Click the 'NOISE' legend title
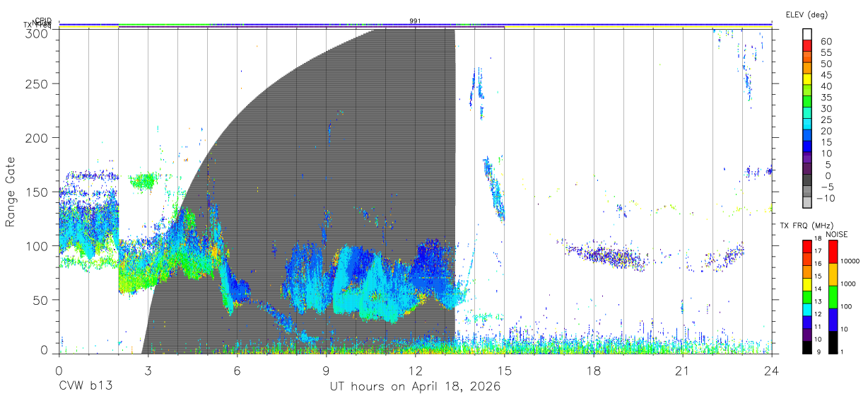This screenshot has height=401, width=868. coord(837,234)
